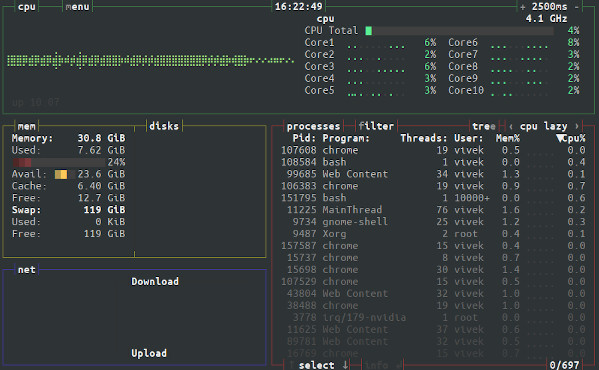Click the CPU Total usage bar
The width and height of the screenshot is (599, 370).
460,31
